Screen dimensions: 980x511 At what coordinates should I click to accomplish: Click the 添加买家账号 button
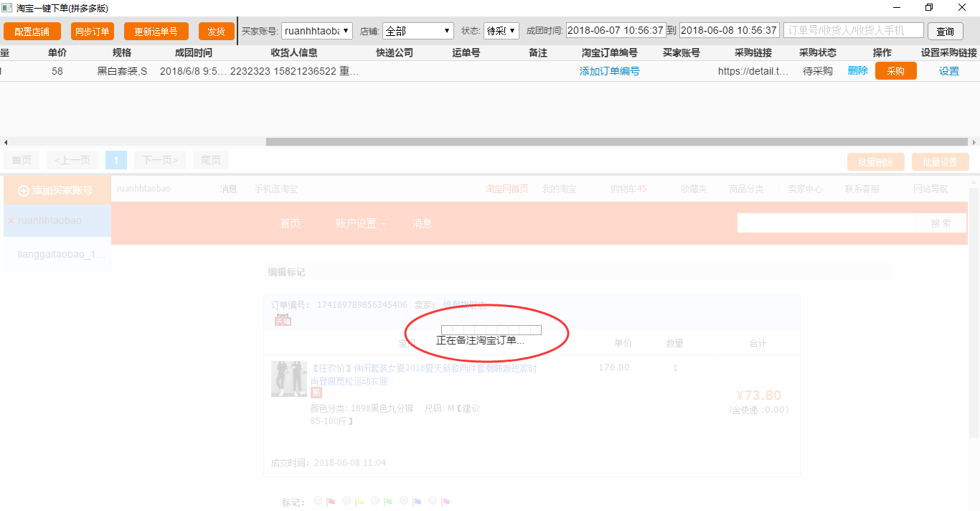tap(57, 190)
